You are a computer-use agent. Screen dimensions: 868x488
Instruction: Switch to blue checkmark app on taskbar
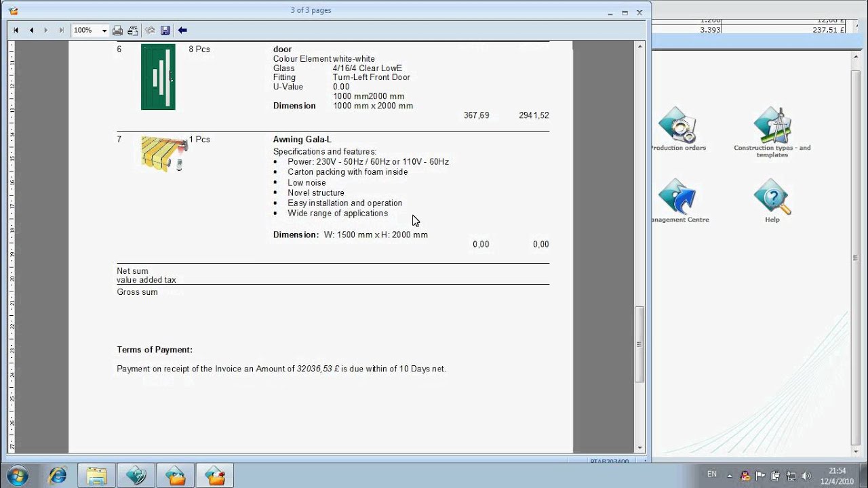pyautogui.click(x=136, y=476)
